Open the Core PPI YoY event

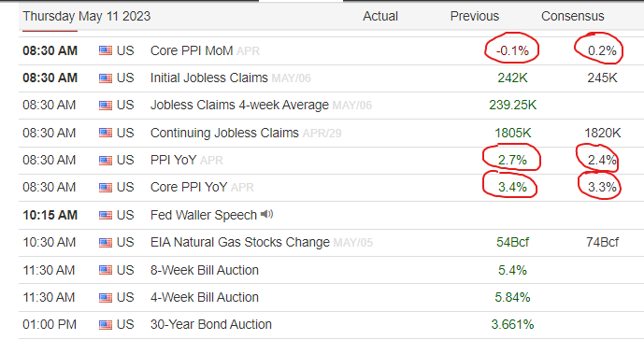189,187
